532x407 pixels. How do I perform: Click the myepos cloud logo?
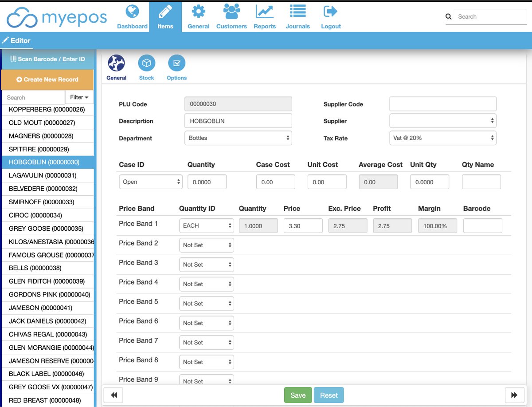click(22, 17)
